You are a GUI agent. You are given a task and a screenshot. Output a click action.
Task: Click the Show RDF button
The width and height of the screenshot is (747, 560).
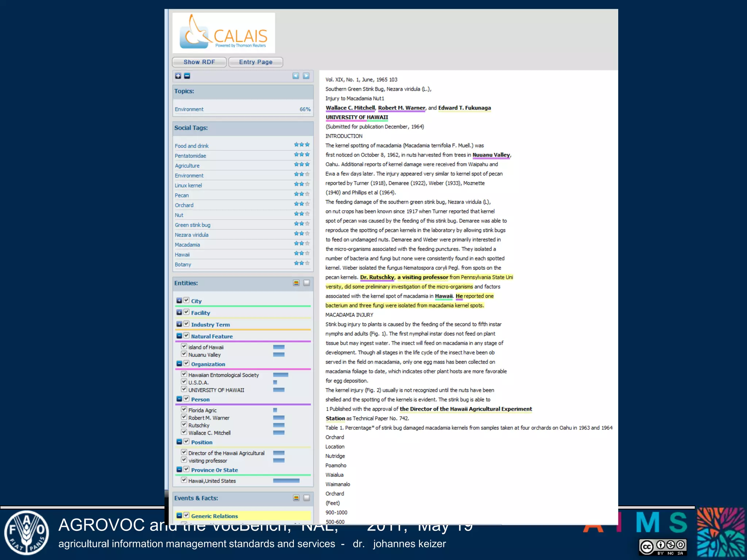pos(199,62)
